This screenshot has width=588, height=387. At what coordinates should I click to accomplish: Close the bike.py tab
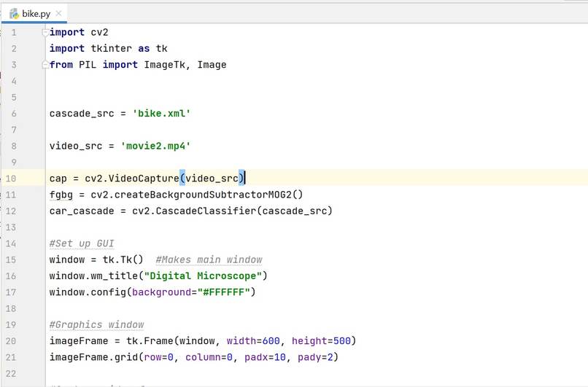coord(58,14)
